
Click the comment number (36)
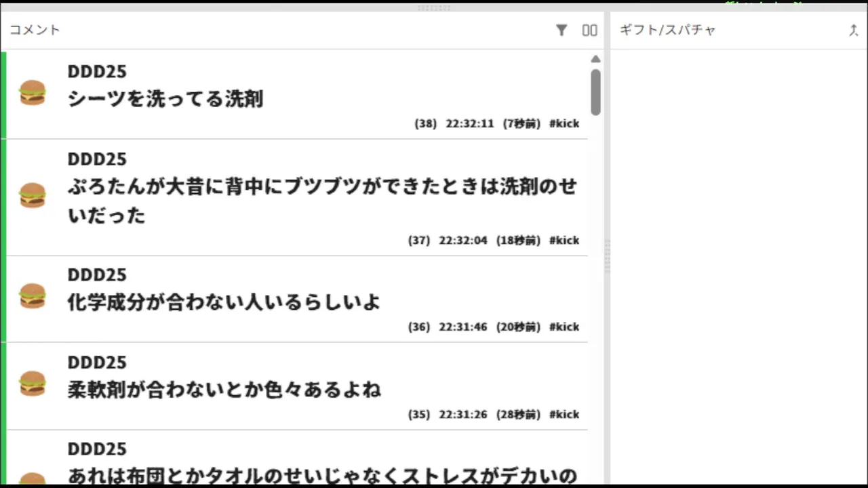(x=419, y=327)
